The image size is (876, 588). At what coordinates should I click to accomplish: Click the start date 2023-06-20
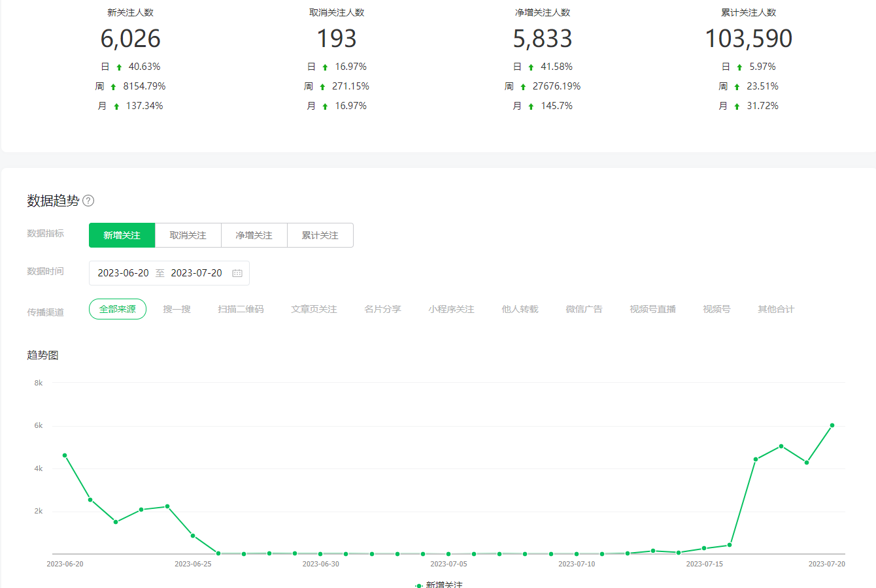tap(123, 273)
